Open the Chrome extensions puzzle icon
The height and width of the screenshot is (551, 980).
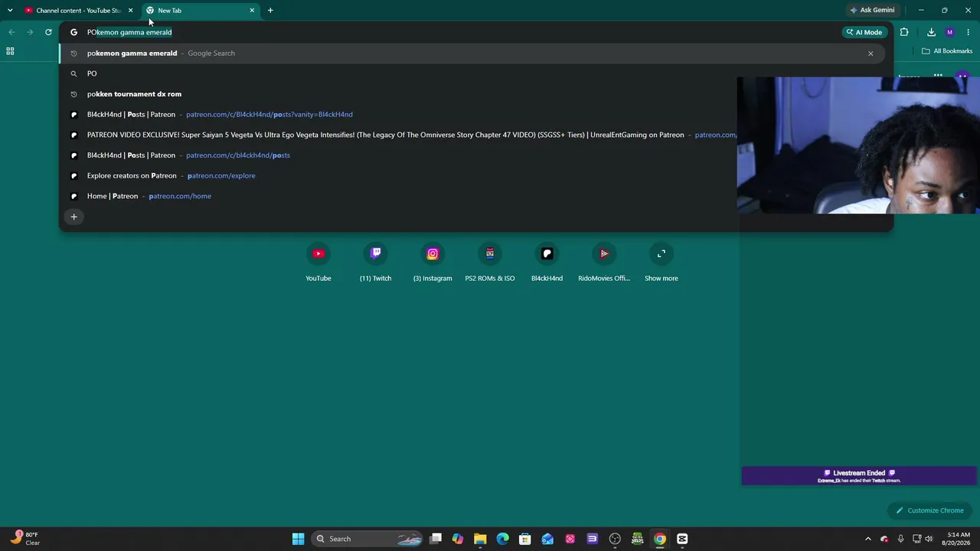click(904, 32)
